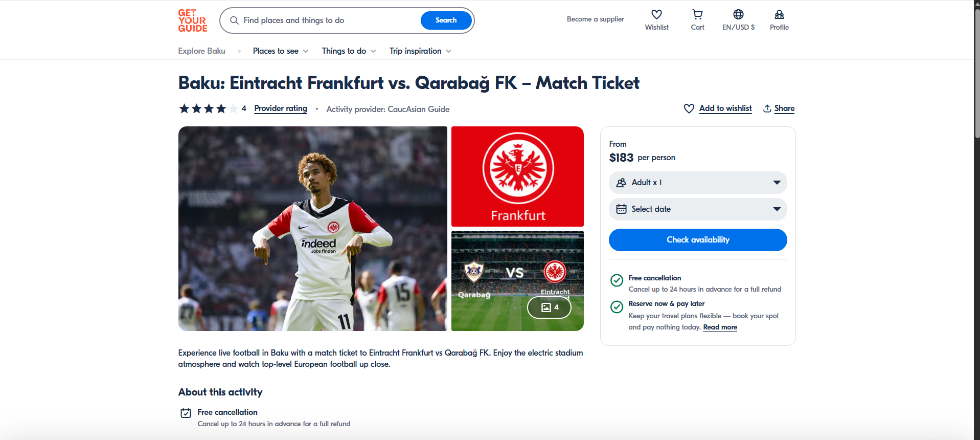Viewport: 980px width, 440px height.
Task: Click the Find places search field
Action: pos(327,20)
